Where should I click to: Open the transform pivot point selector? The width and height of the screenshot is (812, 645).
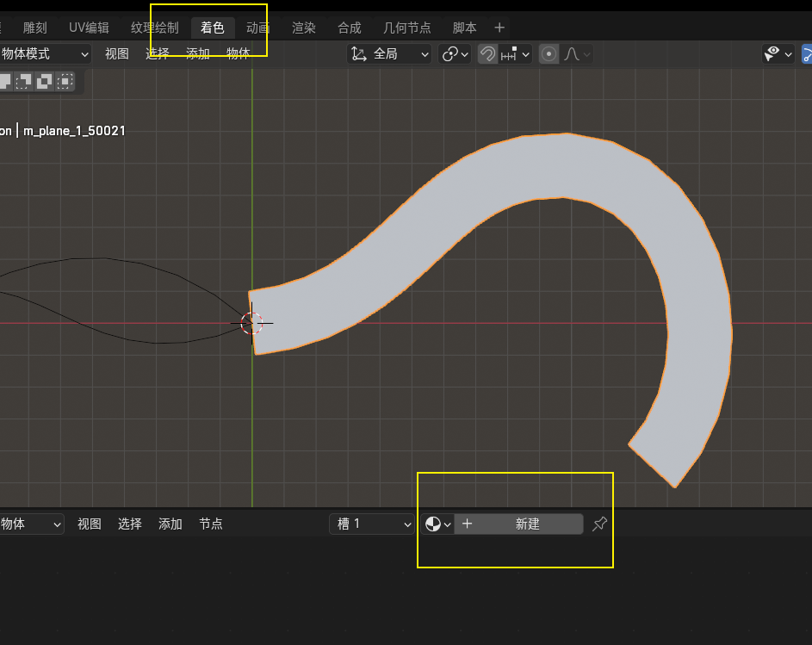point(455,54)
